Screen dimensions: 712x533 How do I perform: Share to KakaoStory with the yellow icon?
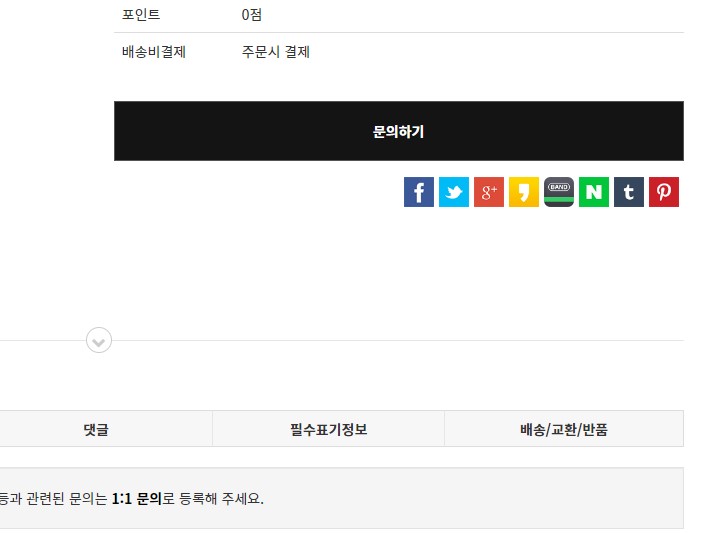point(523,192)
